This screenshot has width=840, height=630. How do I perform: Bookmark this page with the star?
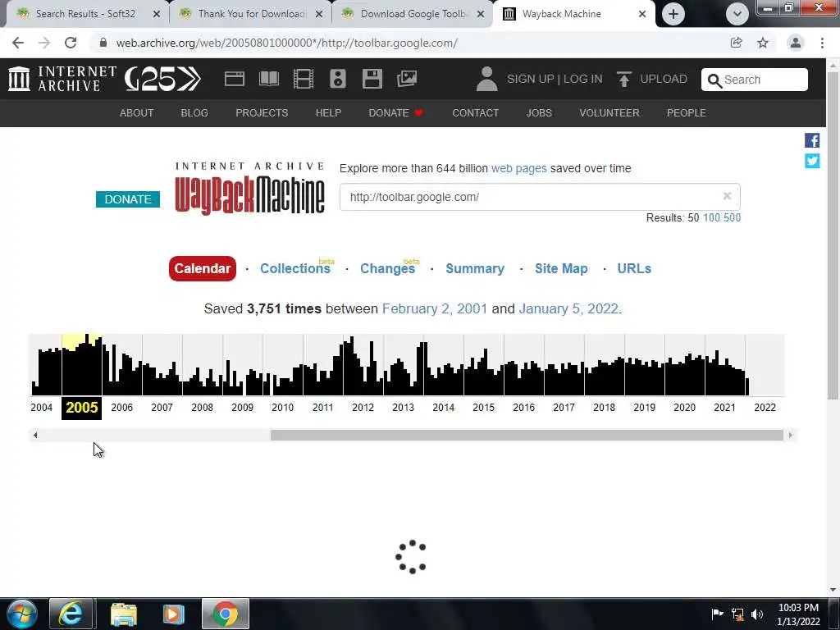(763, 43)
